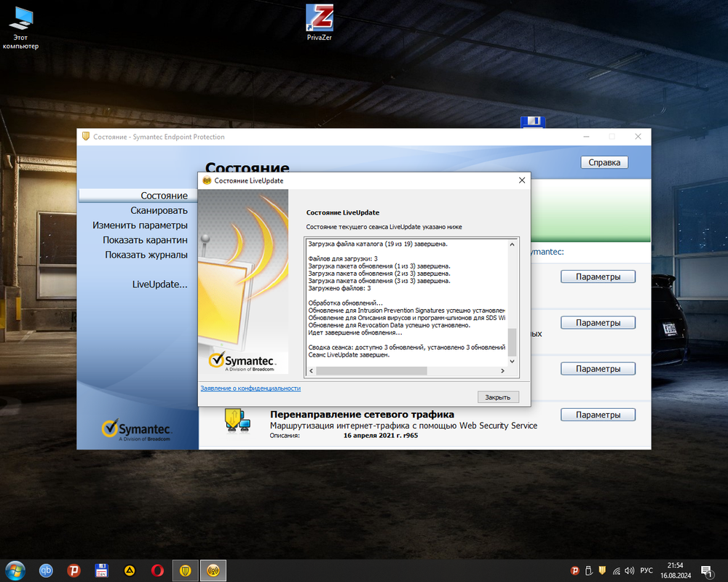Screen dimensions: 728x582
Task: Click the РУС language indicator
Action: click(x=646, y=570)
